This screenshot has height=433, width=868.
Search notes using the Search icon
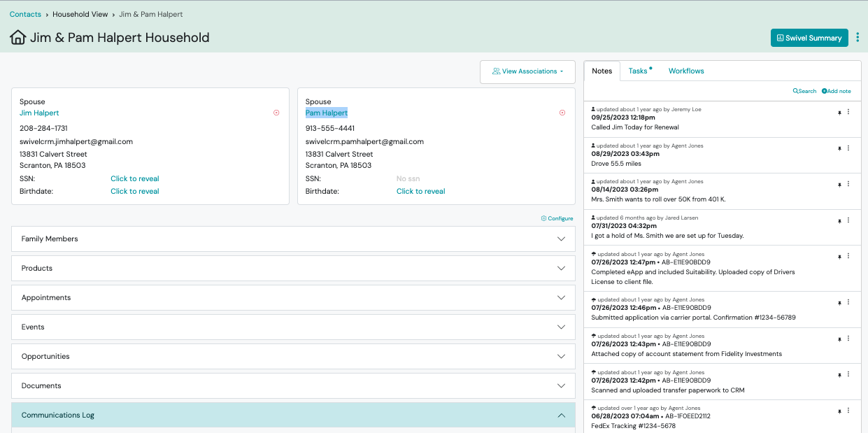coord(804,91)
